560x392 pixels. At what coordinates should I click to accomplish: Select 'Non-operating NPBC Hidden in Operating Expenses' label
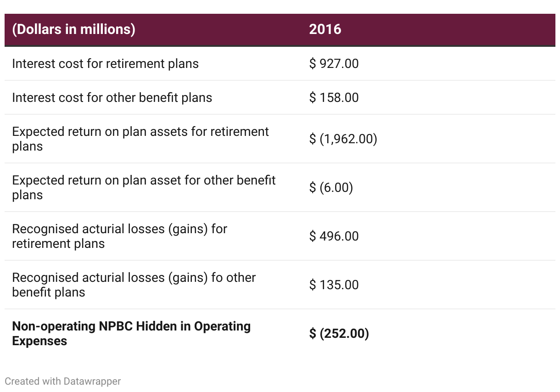[x=131, y=333]
